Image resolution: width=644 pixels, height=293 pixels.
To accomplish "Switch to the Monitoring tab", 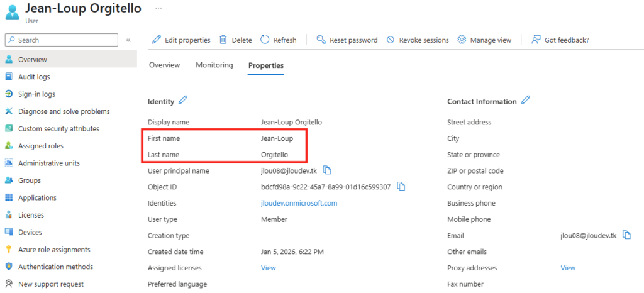I will tap(214, 65).
